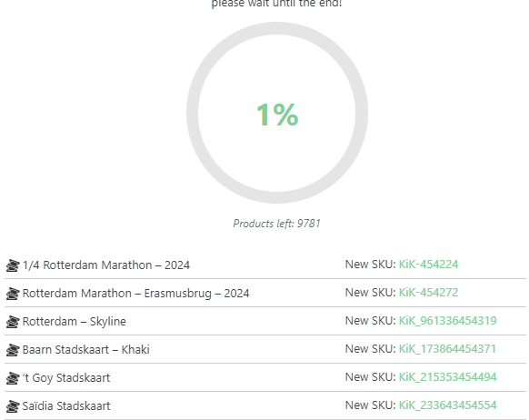Select the SKU value KiK-454272

pos(428,293)
